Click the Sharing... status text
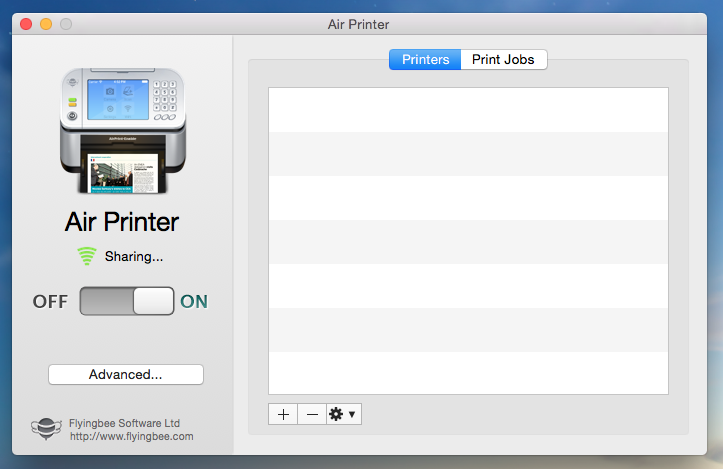This screenshot has height=469, width=723. (134, 256)
